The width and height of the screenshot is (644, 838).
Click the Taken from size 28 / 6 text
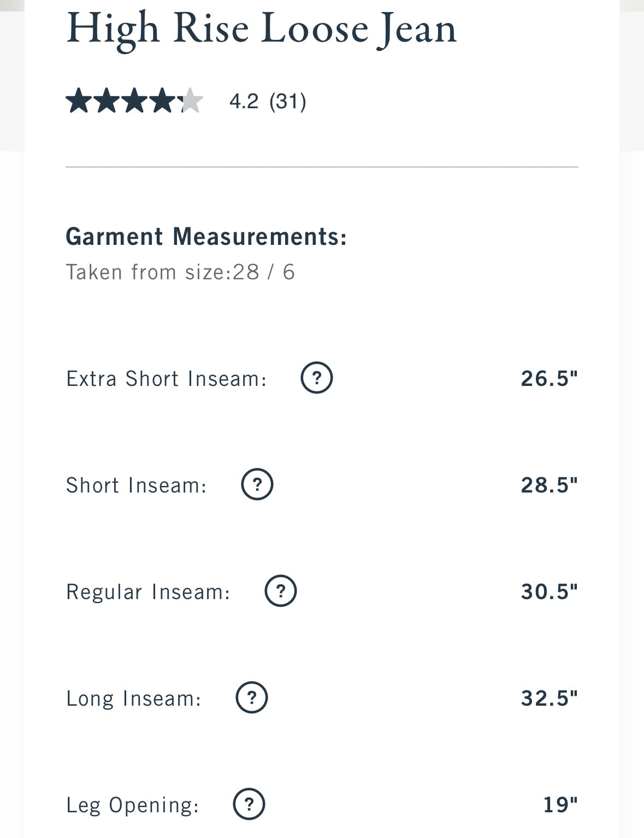click(180, 272)
